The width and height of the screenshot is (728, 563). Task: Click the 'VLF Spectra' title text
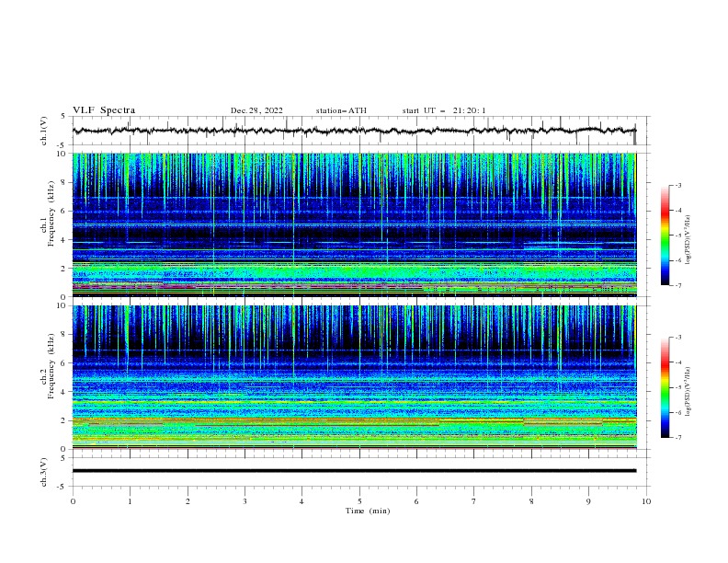point(104,110)
